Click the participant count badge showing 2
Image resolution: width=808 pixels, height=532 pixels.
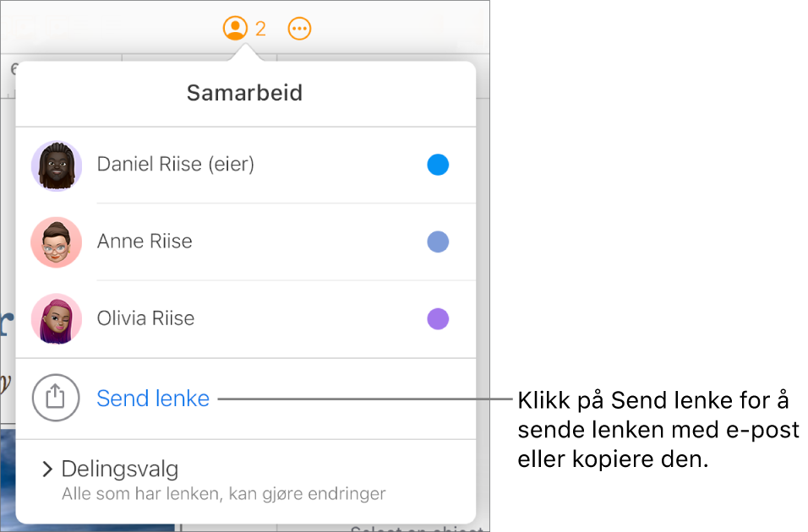tap(261, 28)
